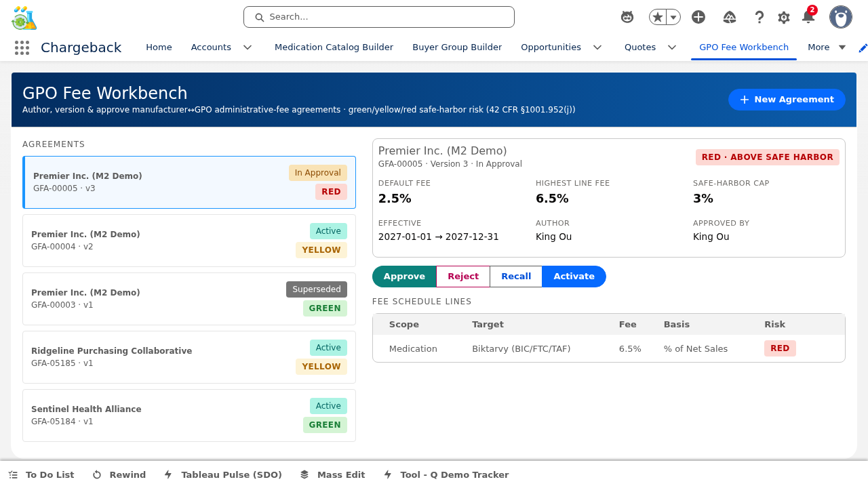
Task: Click the Reject button
Action: click(x=463, y=277)
